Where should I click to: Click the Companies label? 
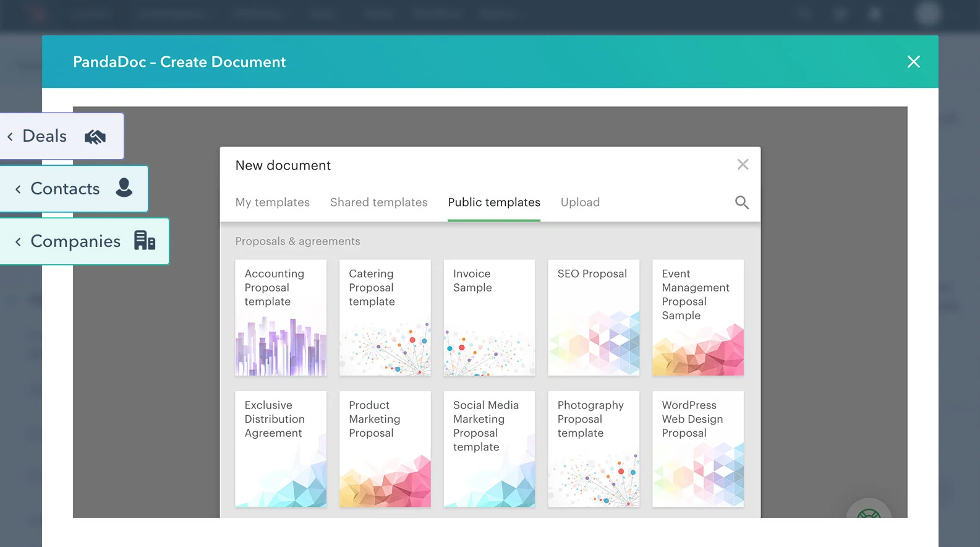pyautogui.click(x=75, y=241)
